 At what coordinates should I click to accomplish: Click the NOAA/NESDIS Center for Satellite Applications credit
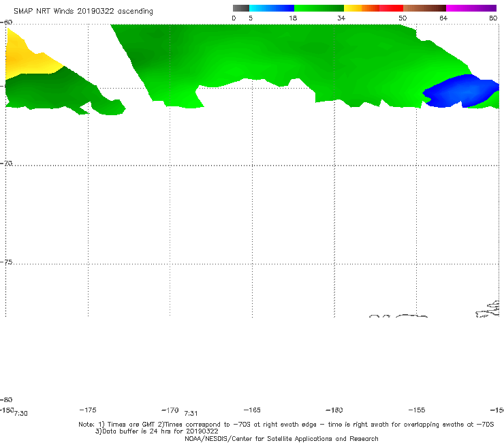coord(281,438)
